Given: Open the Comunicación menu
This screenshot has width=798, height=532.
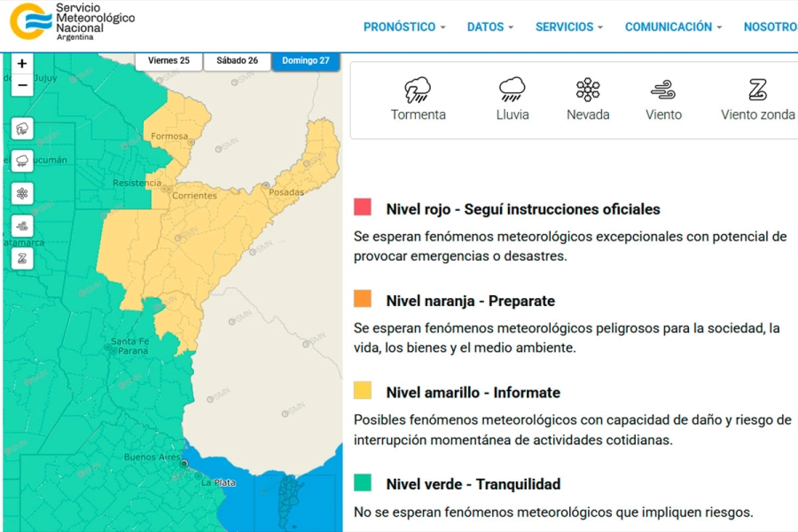Looking at the screenshot, I should (x=673, y=27).
